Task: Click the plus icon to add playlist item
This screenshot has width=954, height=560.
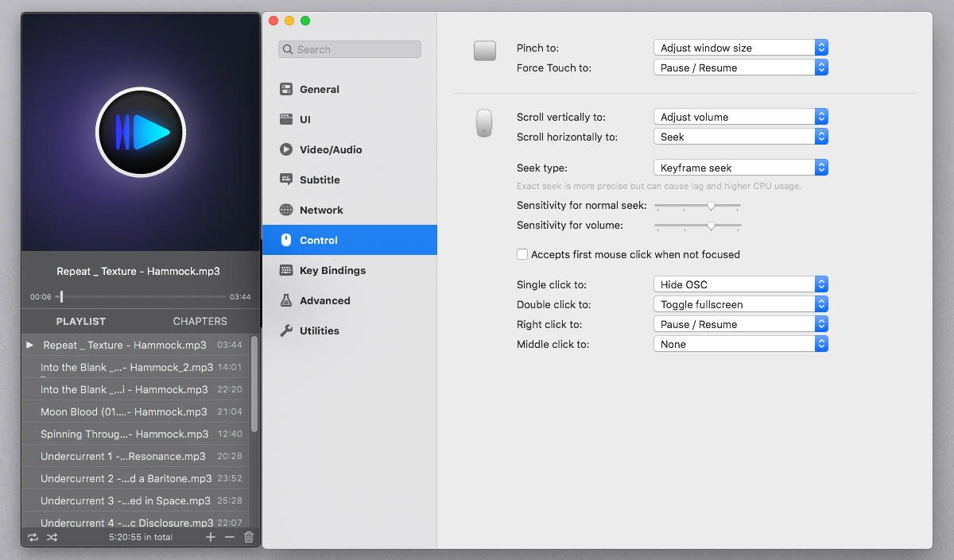Action: click(x=211, y=538)
